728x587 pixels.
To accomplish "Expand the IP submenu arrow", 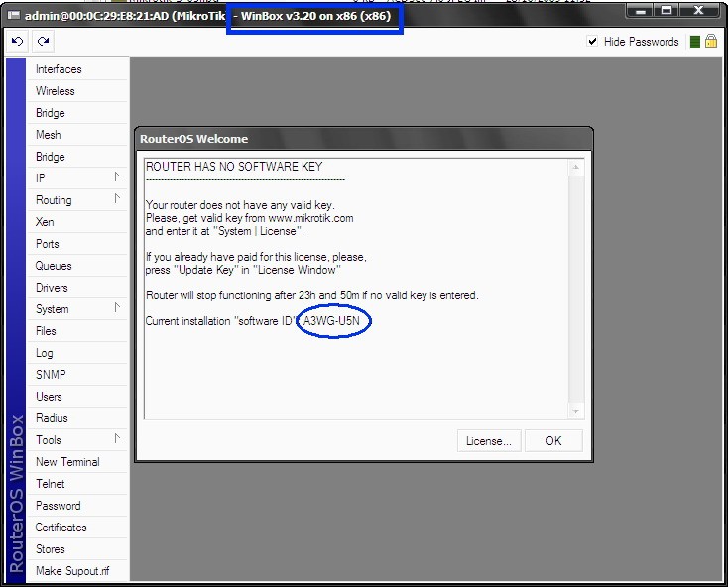I will [x=117, y=176].
